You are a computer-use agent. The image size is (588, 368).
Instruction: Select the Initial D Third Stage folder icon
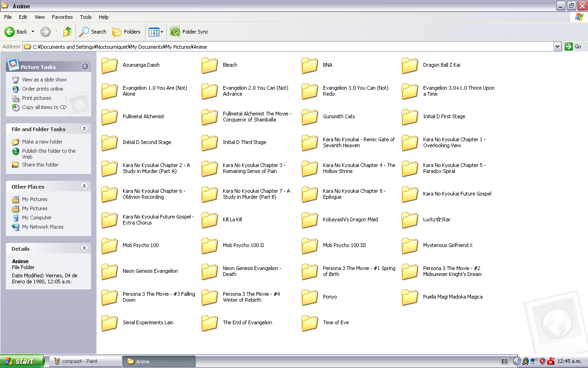(x=209, y=143)
